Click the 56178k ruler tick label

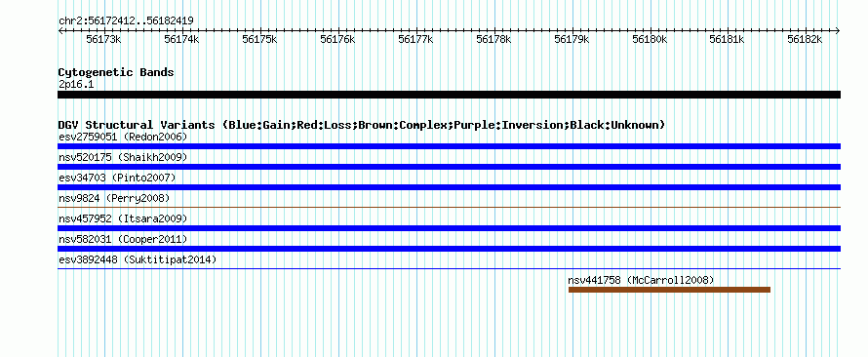[x=494, y=40]
